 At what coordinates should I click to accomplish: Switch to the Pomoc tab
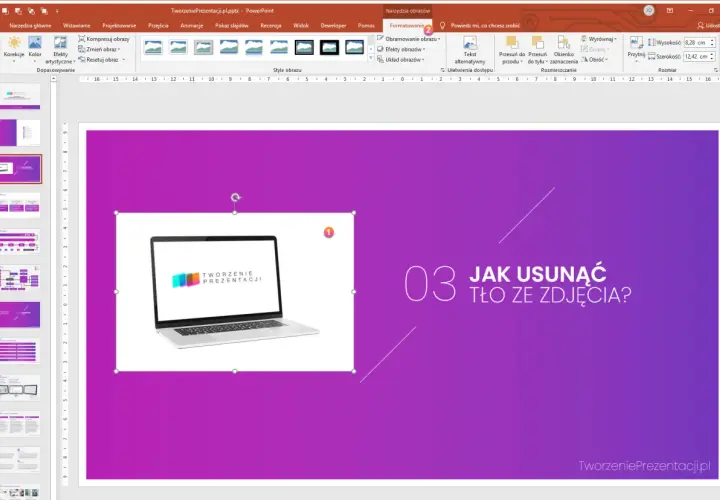366,26
